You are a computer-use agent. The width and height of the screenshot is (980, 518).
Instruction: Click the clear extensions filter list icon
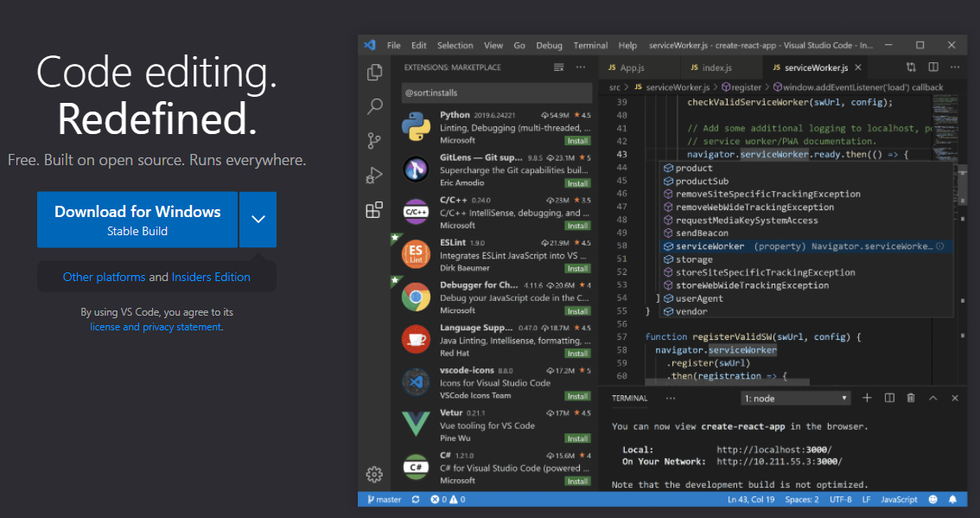(559, 67)
